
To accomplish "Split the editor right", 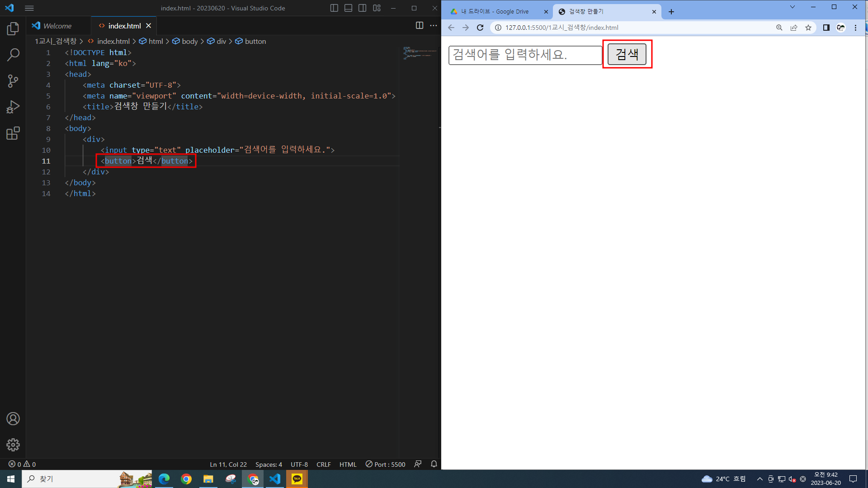I will pyautogui.click(x=420, y=26).
